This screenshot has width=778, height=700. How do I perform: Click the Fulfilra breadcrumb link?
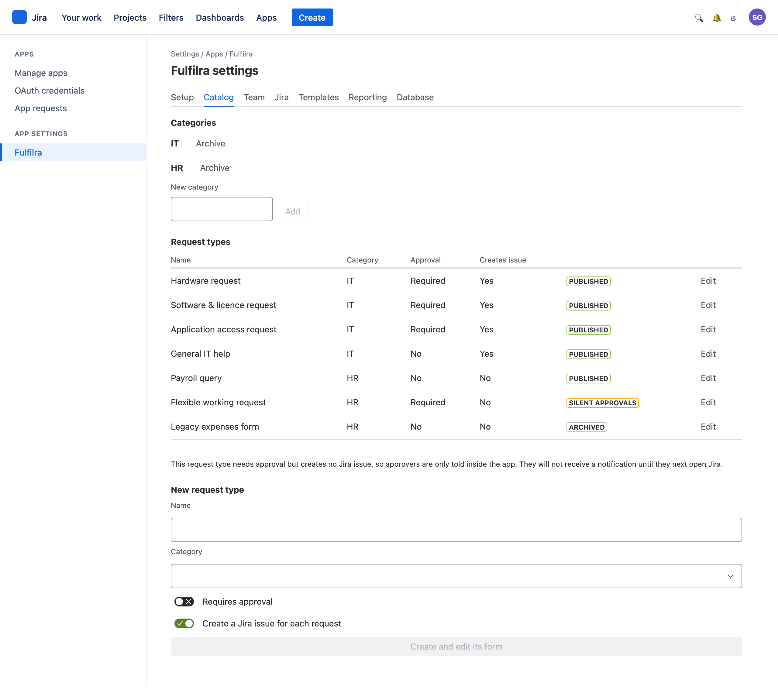coord(241,54)
